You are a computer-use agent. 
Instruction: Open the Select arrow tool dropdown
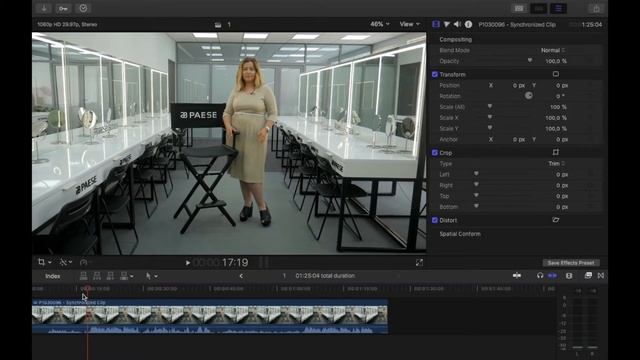click(x=151, y=276)
